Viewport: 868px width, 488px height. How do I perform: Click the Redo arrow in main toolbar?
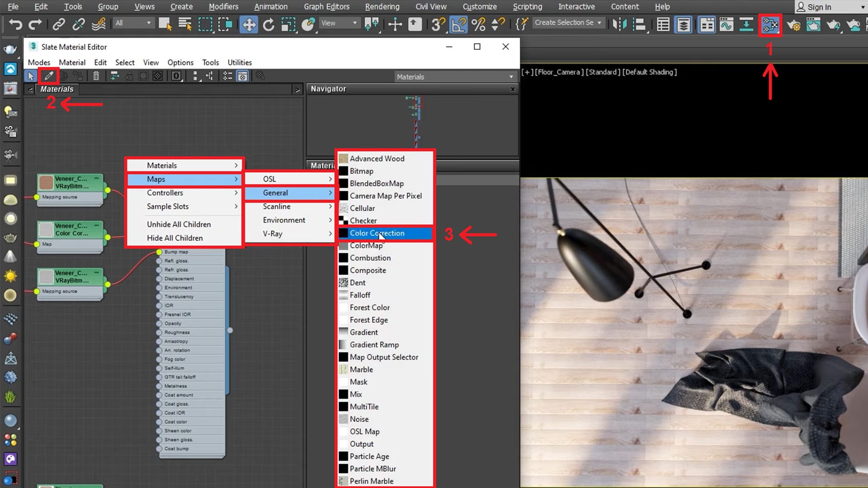(35, 24)
